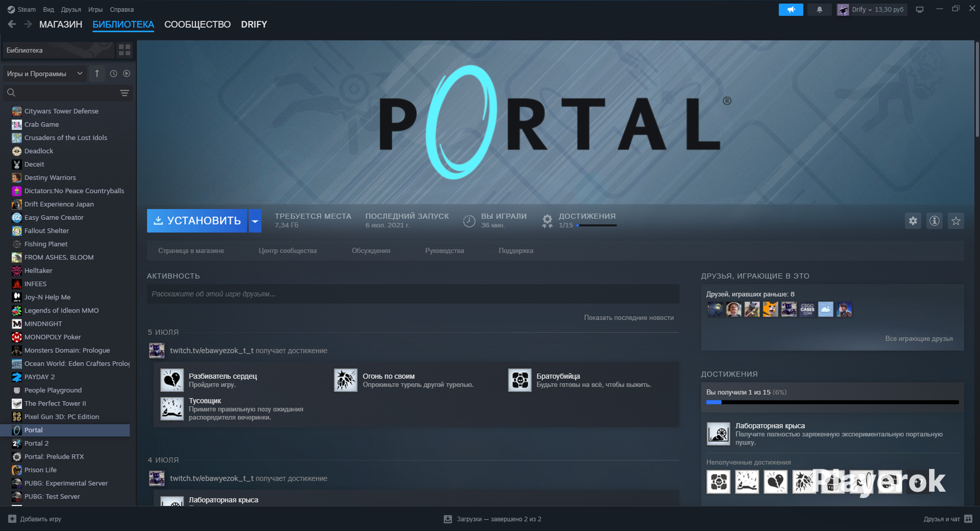Open friends and chat icon
The image size is (980, 531).
[x=968, y=519]
